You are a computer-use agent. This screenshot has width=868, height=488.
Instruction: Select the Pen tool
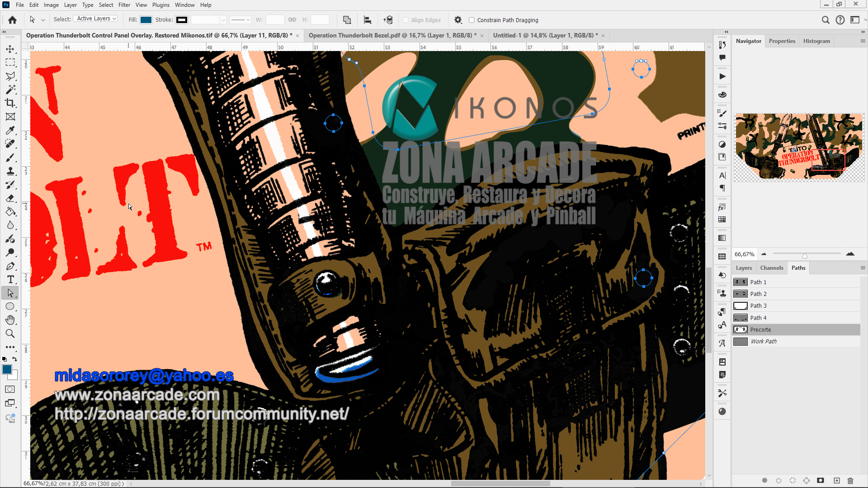click(x=10, y=266)
